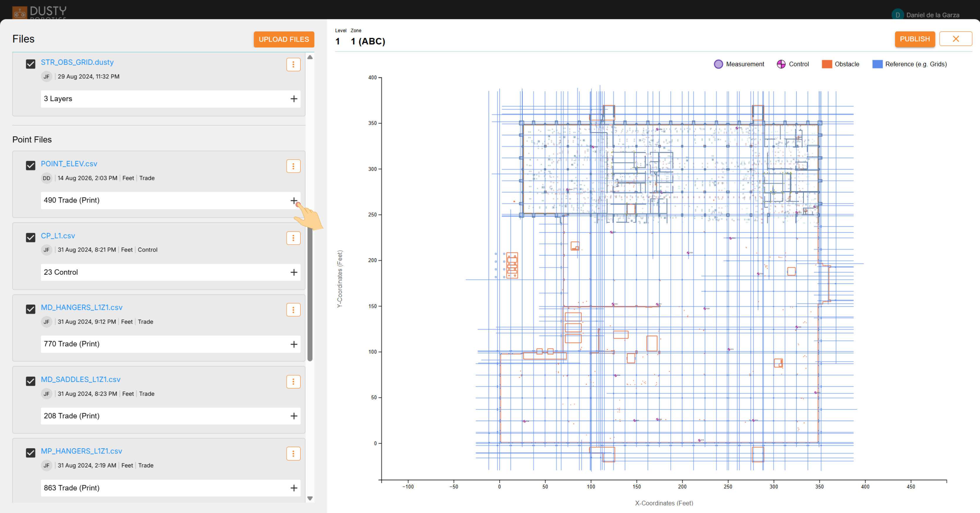
Task: Open options menu for CP_L1.csv
Action: click(293, 238)
